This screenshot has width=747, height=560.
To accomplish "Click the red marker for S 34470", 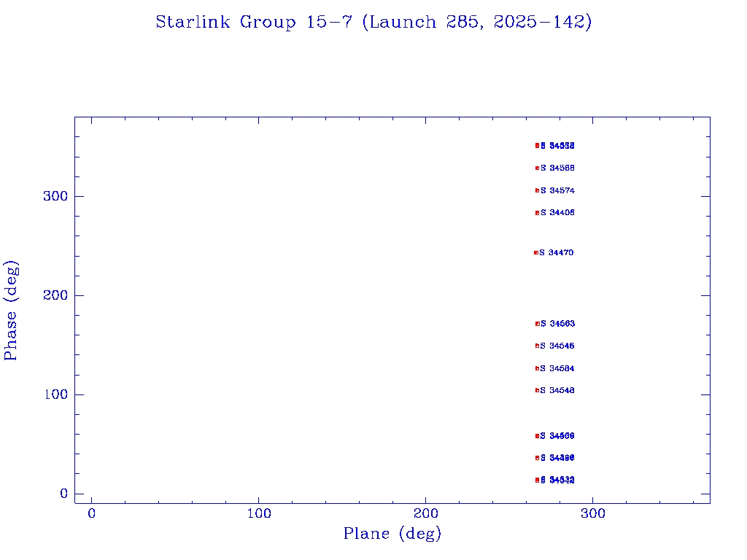I will (x=535, y=253).
